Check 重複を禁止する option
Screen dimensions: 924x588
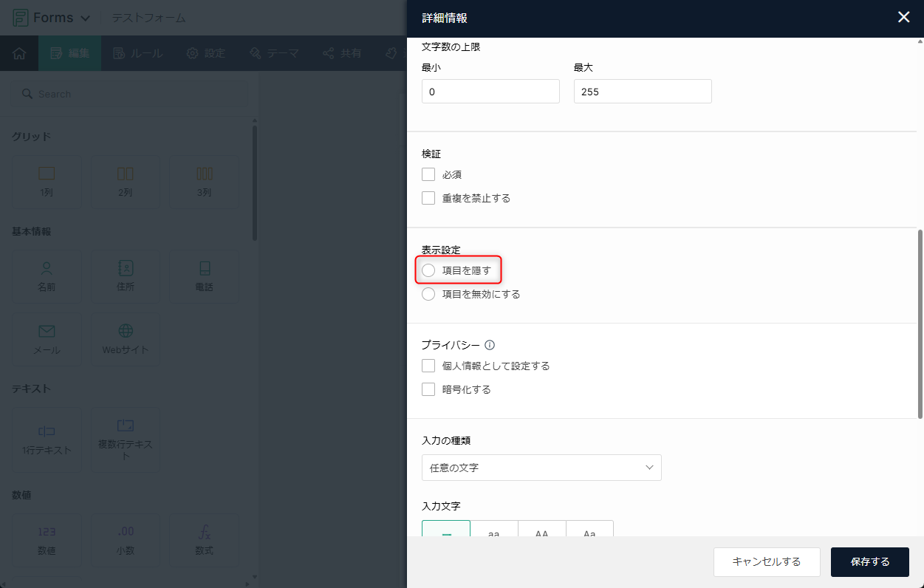click(428, 198)
